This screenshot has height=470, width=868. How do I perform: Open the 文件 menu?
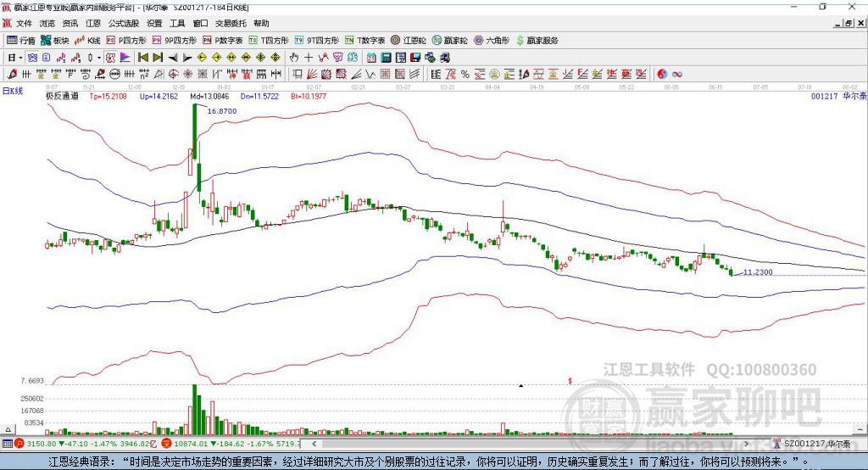[x=24, y=23]
